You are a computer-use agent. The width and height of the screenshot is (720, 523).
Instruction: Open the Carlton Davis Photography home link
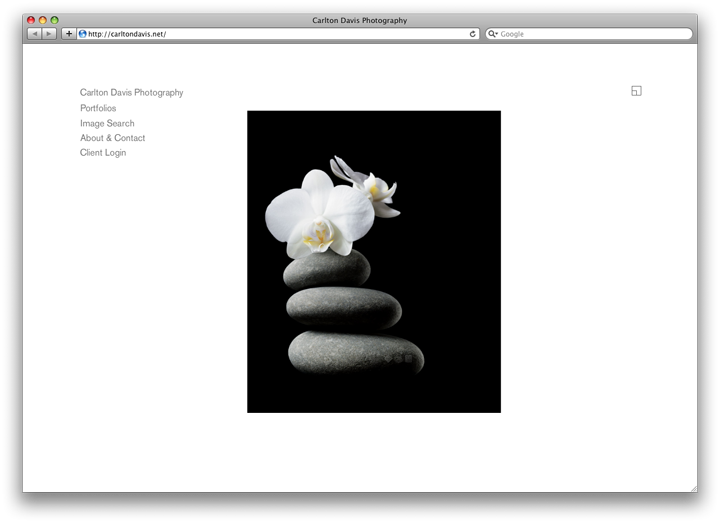pyautogui.click(x=131, y=93)
